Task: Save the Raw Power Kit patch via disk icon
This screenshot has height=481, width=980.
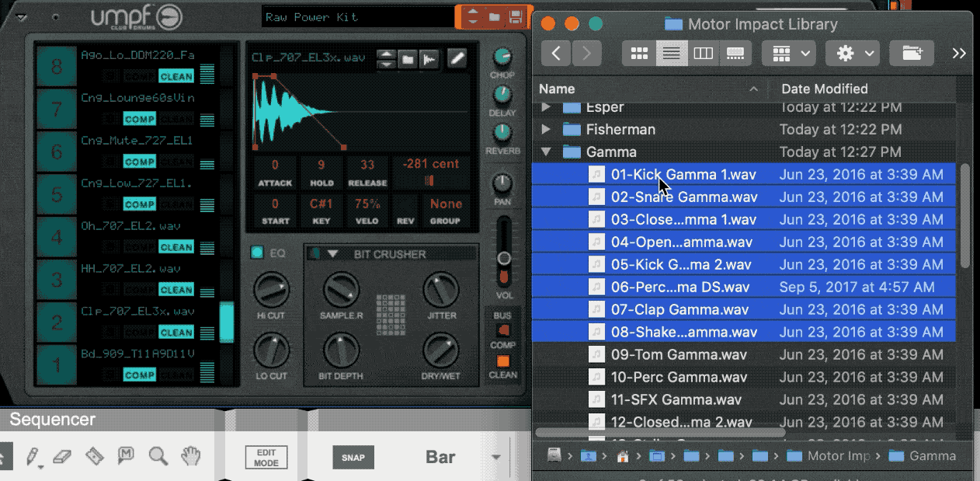Action: [x=514, y=16]
